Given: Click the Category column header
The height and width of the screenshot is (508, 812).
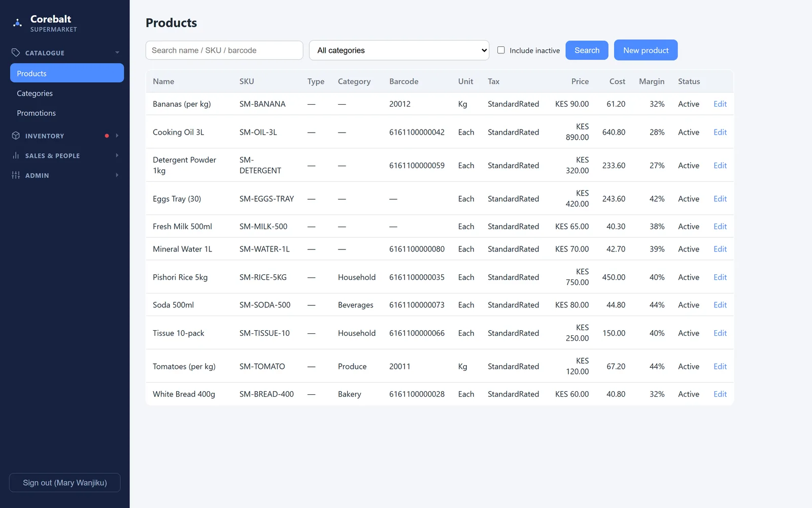Looking at the screenshot, I should tap(354, 81).
